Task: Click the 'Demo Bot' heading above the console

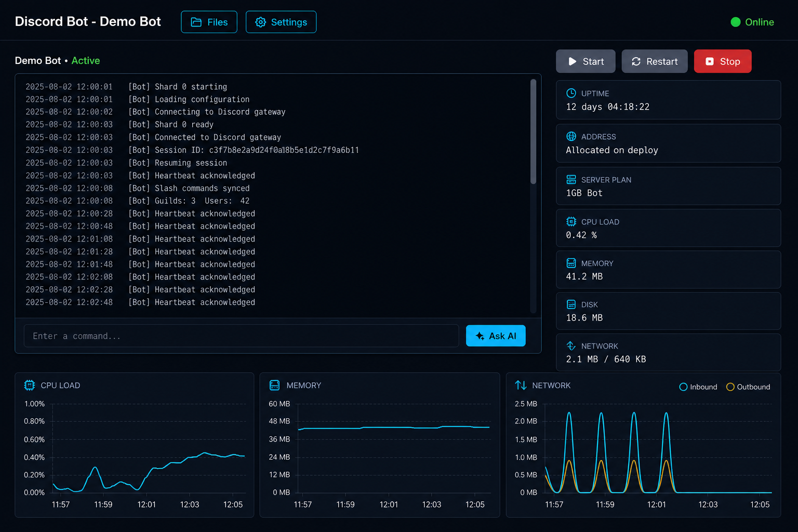Action: [x=38, y=60]
